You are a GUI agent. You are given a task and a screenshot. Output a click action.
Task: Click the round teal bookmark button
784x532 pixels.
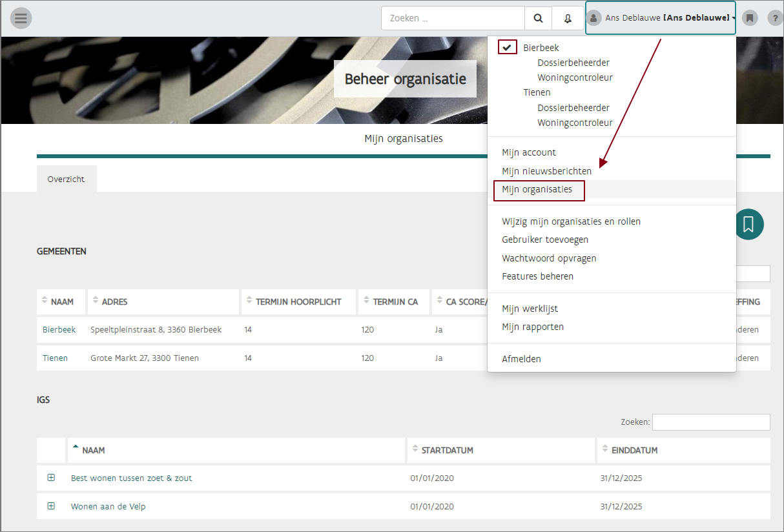[748, 224]
